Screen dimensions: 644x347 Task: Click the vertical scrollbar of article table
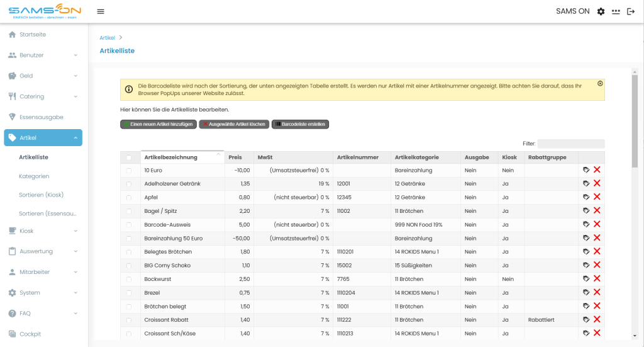(x=635, y=121)
